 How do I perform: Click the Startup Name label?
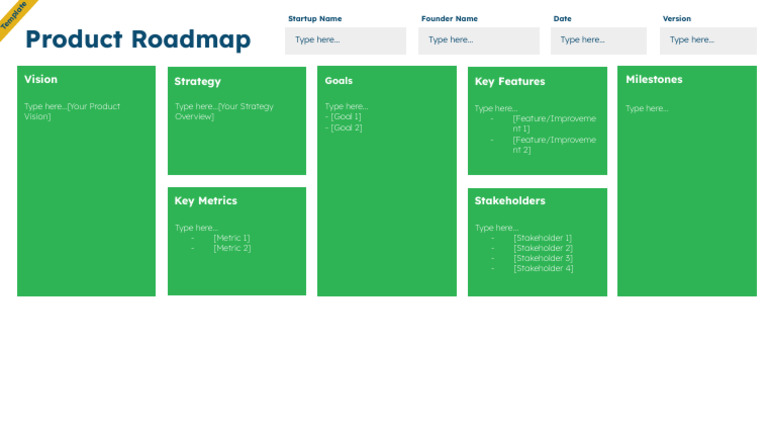click(x=315, y=19)
